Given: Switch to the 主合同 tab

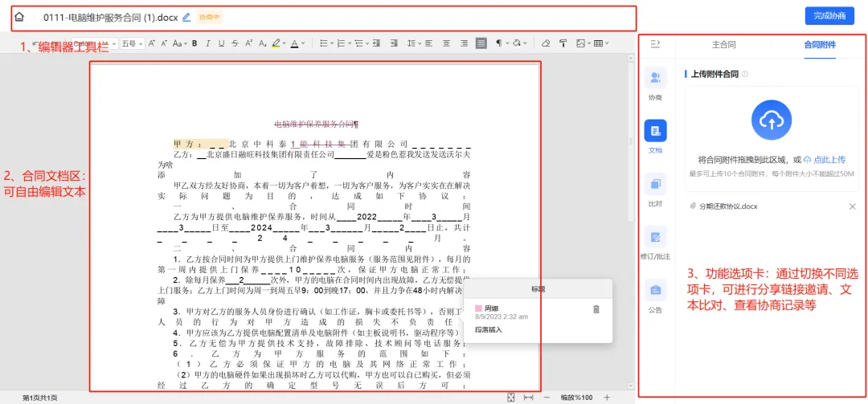Looking at the screenshot, I should click(723, 45).
